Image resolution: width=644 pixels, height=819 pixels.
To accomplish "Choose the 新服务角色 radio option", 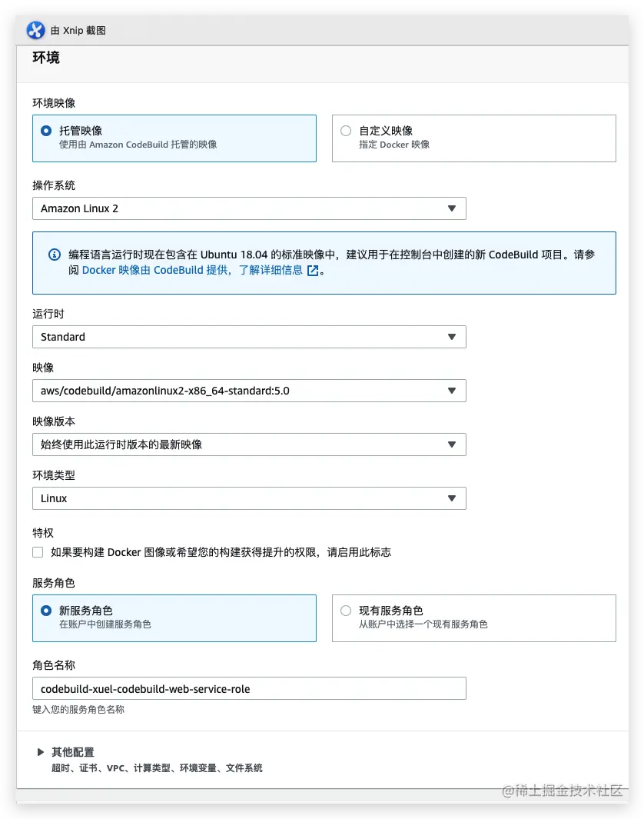I will 46,610.
